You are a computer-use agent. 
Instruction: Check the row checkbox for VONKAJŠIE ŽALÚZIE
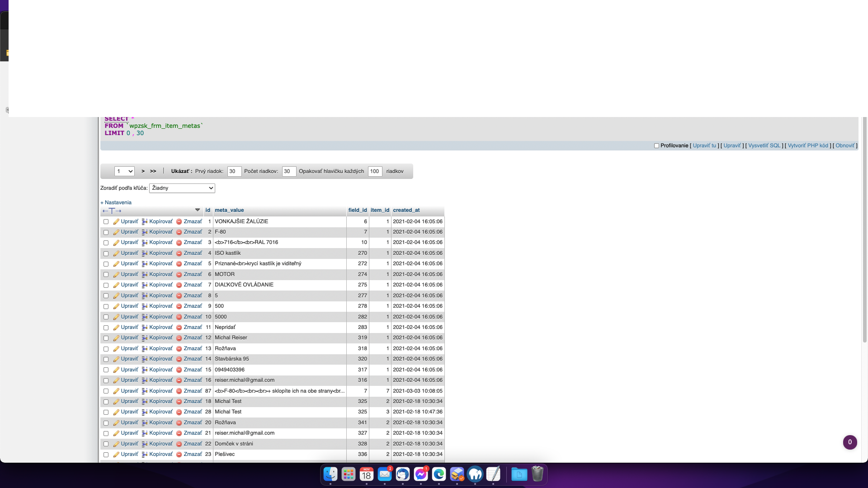106,222
